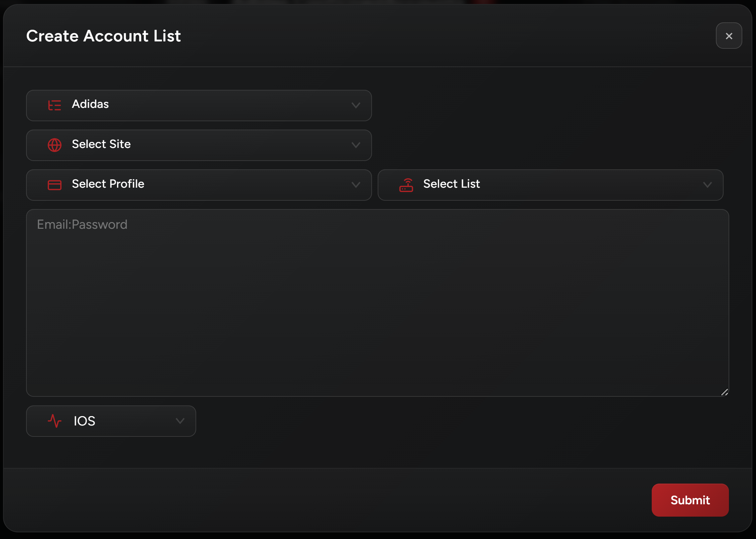Click the Select List chevron arrow

point(707,185)
